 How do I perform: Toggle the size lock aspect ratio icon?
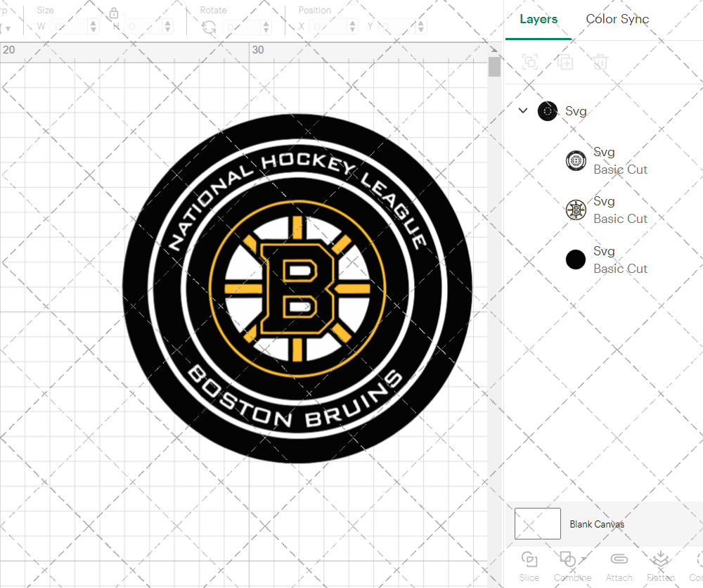click(113, 13)
